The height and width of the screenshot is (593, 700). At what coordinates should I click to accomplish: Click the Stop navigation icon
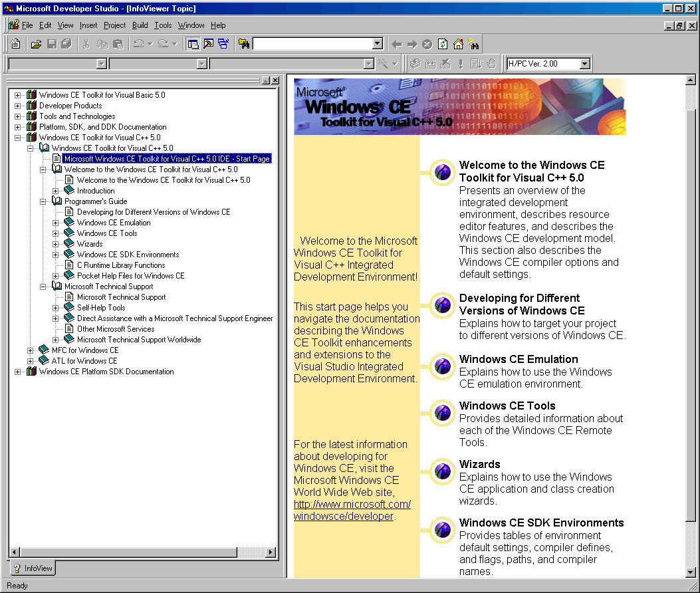[x=427, y=44]
